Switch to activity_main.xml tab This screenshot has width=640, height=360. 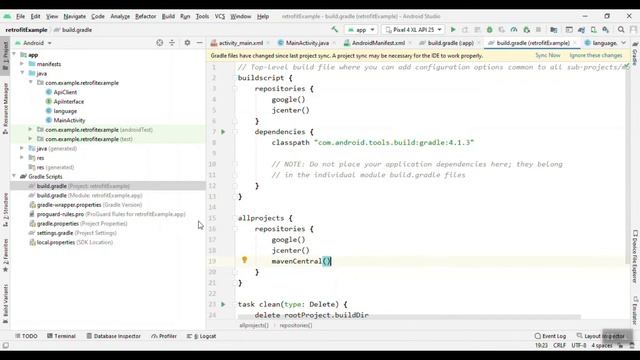[240, 43]
